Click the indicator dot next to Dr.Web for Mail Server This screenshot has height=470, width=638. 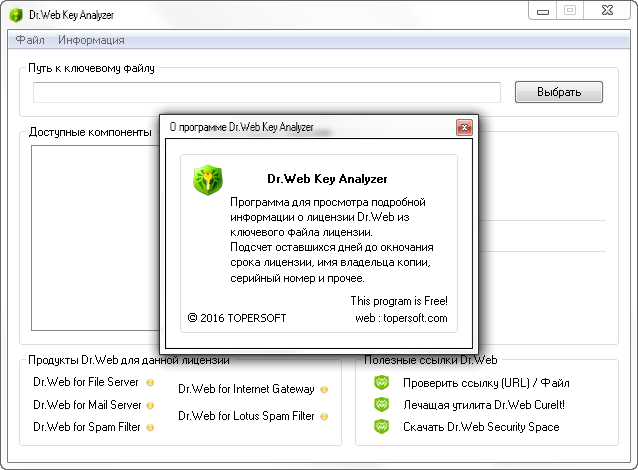[150, 405]
